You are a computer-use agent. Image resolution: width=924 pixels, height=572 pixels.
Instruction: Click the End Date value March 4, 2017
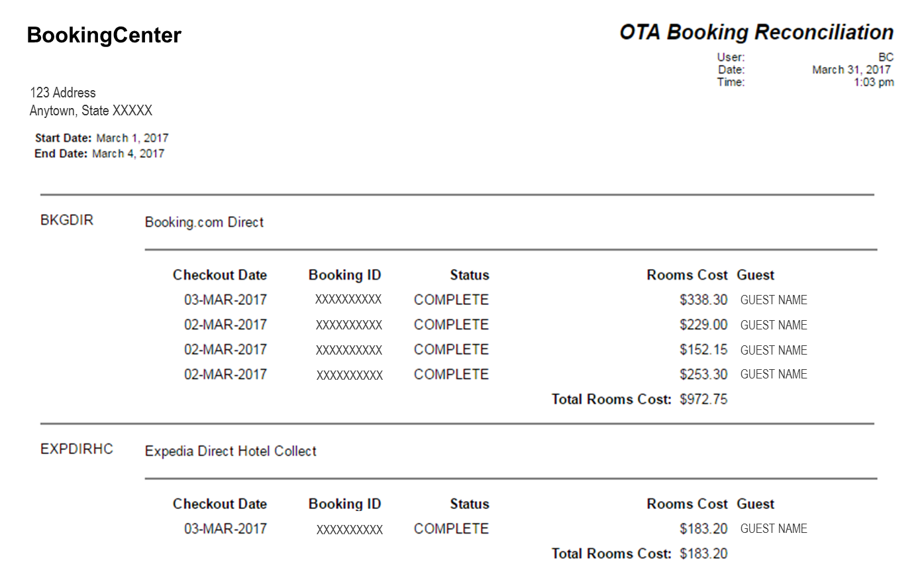pyautogui.click(x=128, y=154)
